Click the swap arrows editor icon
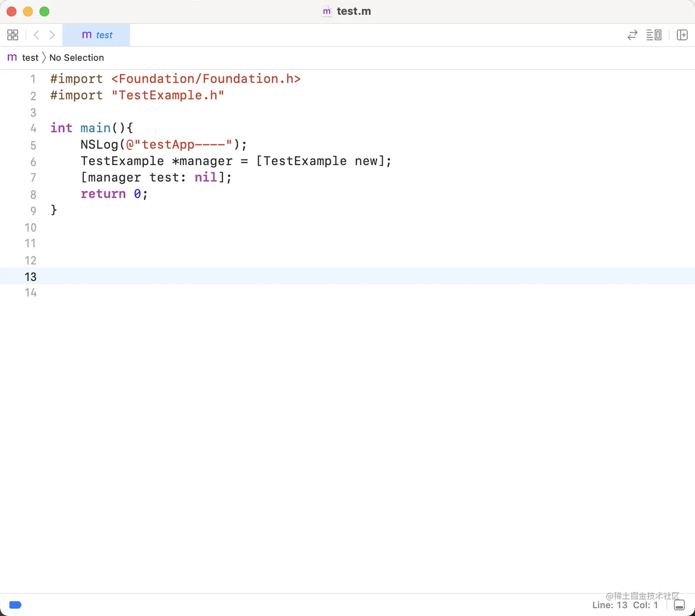Image resolution: width=695 pixels, height=616 pixels. [632, 35]
